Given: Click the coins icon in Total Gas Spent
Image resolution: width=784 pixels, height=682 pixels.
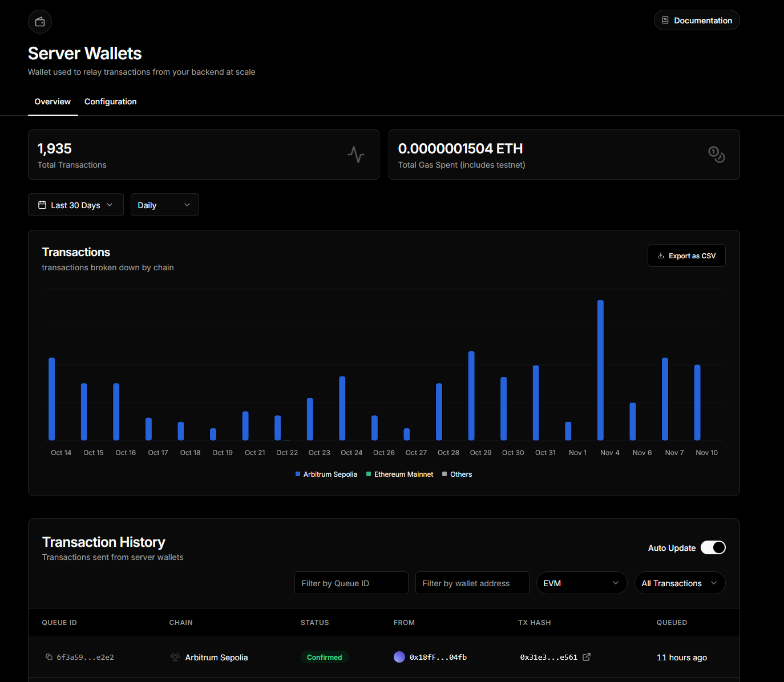Looking at the screenshot, I should coord(716,155).
